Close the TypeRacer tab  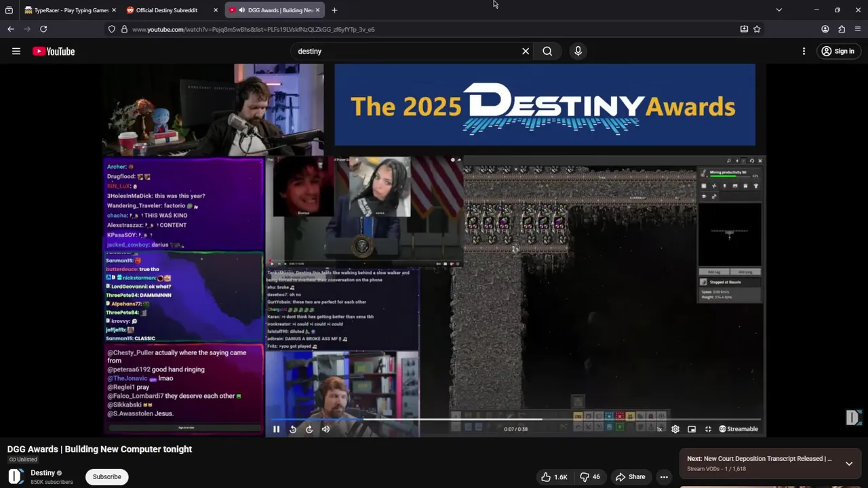[113, 10]
